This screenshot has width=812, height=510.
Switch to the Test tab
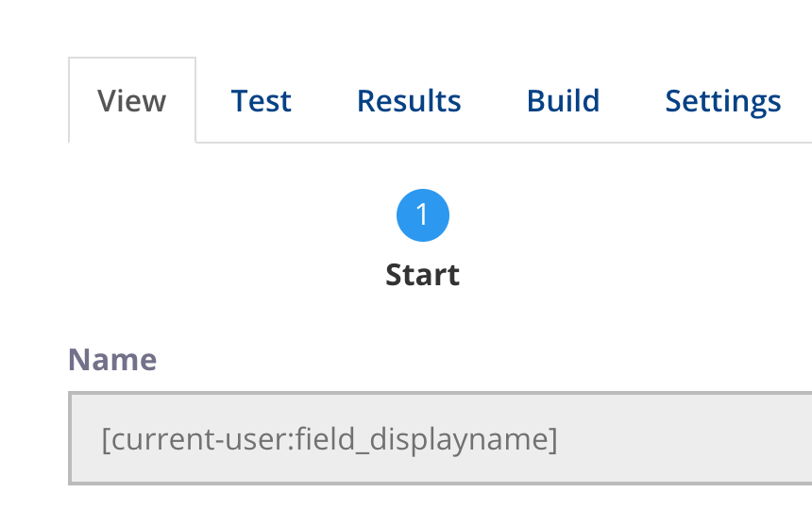click(x=261, y=100)
